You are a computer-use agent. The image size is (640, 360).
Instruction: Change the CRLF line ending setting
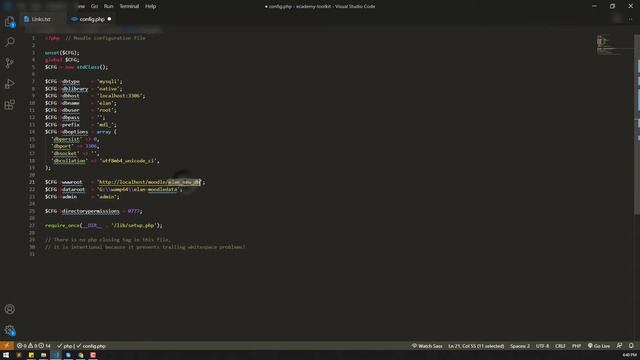click(x=560, y=346)
